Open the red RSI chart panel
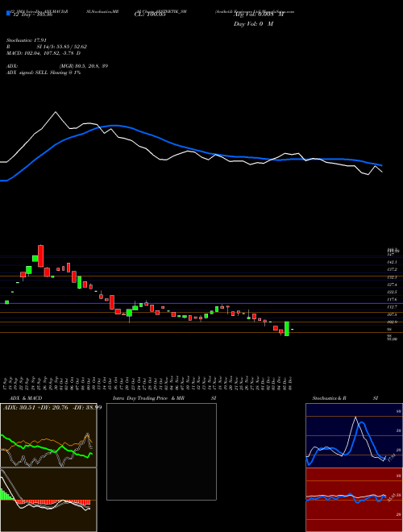Image resolution: width=403 pixels, height=532 pixels. (354, 500)
